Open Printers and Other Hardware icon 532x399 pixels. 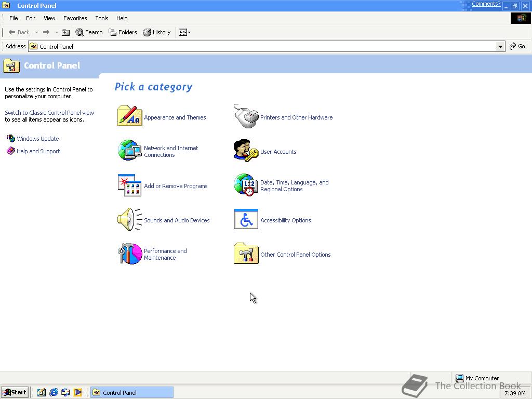click(x=246, y=116)
